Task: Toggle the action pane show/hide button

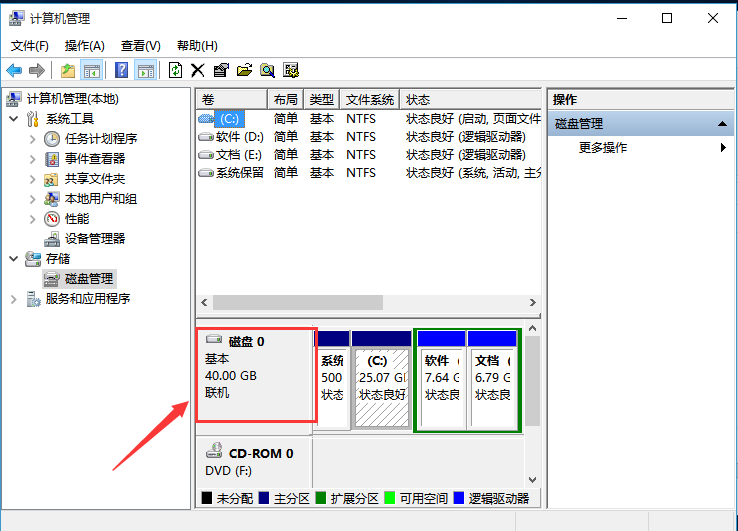Action: (146, 70)
